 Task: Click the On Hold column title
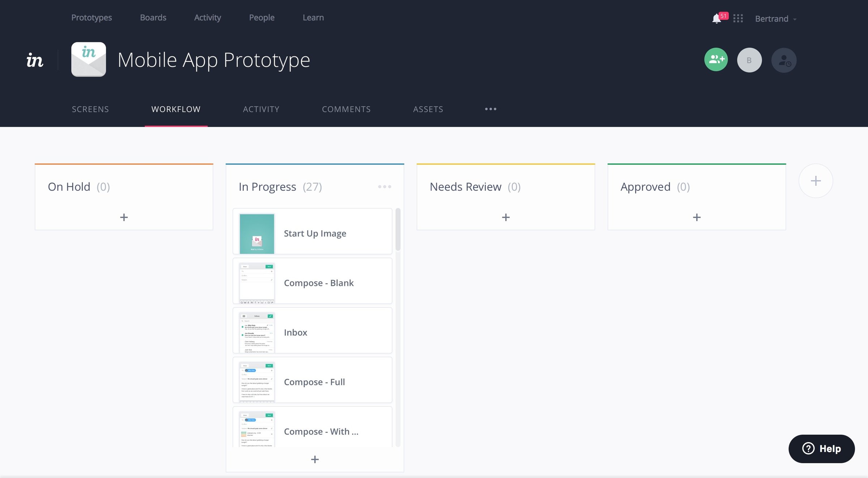pos(69,187)
